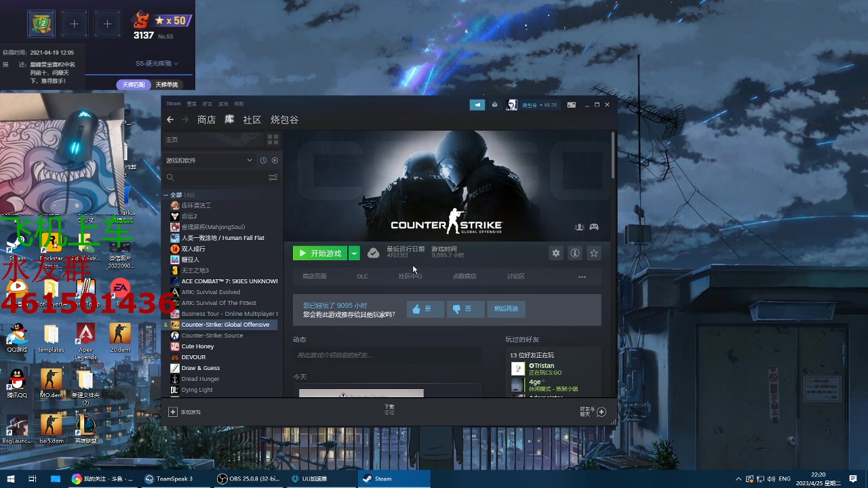Select 天梯匹配 ladder matchmaking toggle
868x488 pixels.
pos(134,85)
